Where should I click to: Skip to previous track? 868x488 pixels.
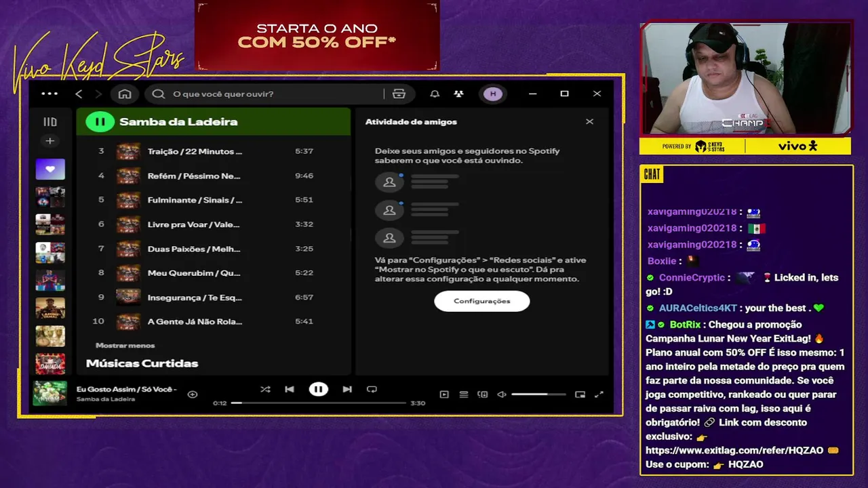point(290,389)
